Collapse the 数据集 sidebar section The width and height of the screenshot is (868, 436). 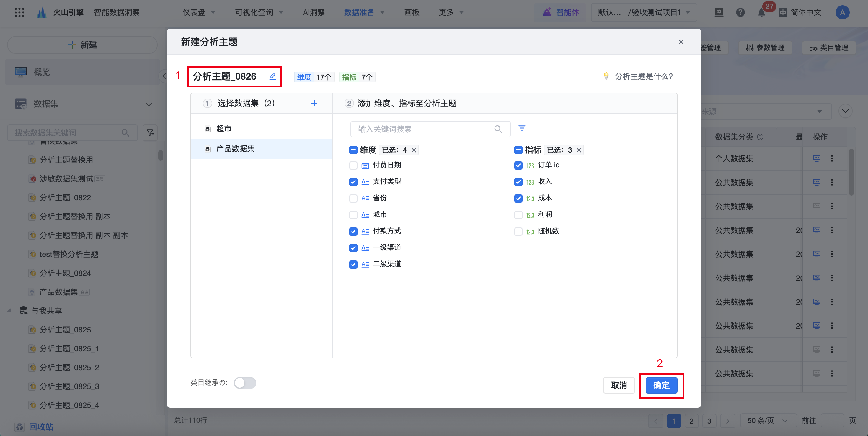[149, 104]
